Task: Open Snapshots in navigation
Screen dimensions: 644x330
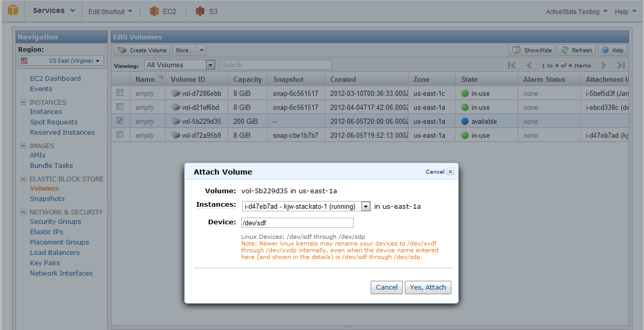Action: [47, 199]
